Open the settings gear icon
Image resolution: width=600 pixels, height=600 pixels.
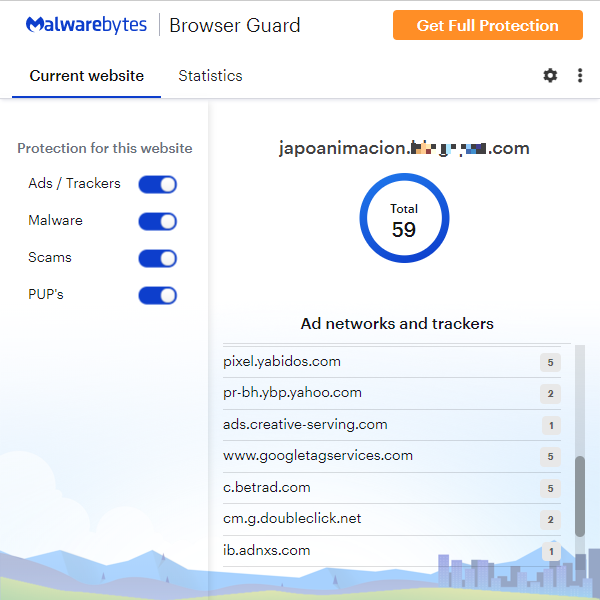[550, 75]
